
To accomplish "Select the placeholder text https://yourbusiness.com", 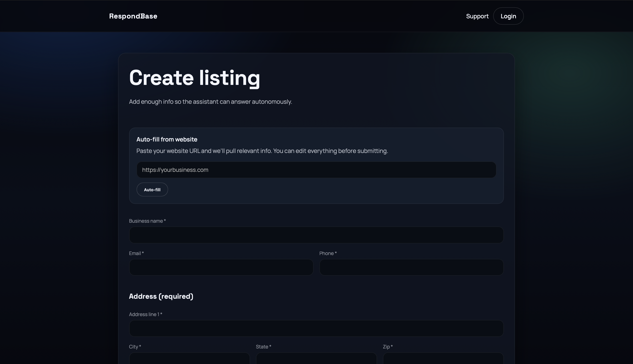I will click(x=175, y=170).
